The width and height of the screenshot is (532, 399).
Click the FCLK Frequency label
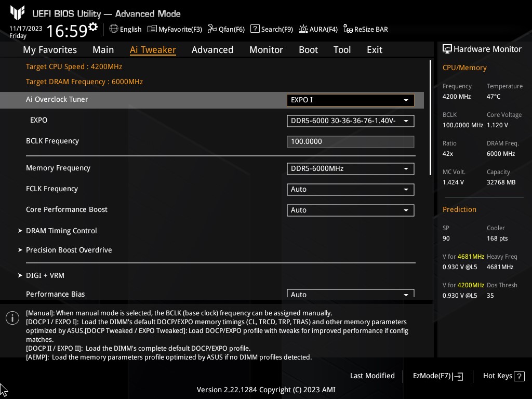(52, 189)
